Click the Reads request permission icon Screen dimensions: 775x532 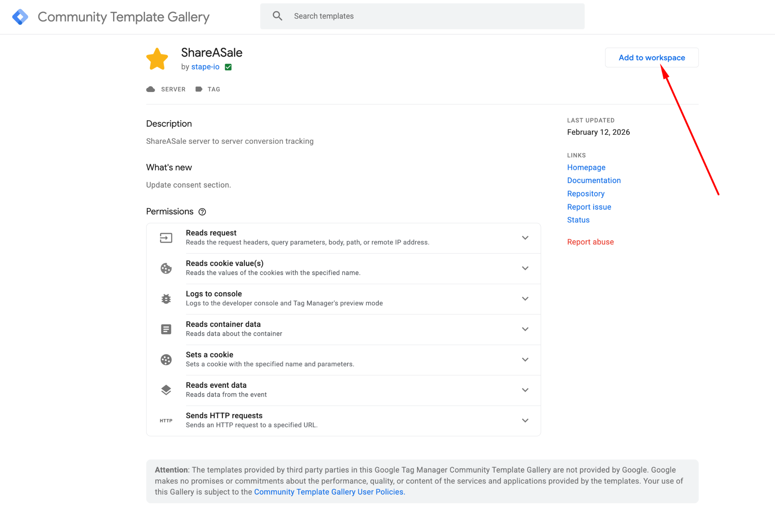click(166, 238)
